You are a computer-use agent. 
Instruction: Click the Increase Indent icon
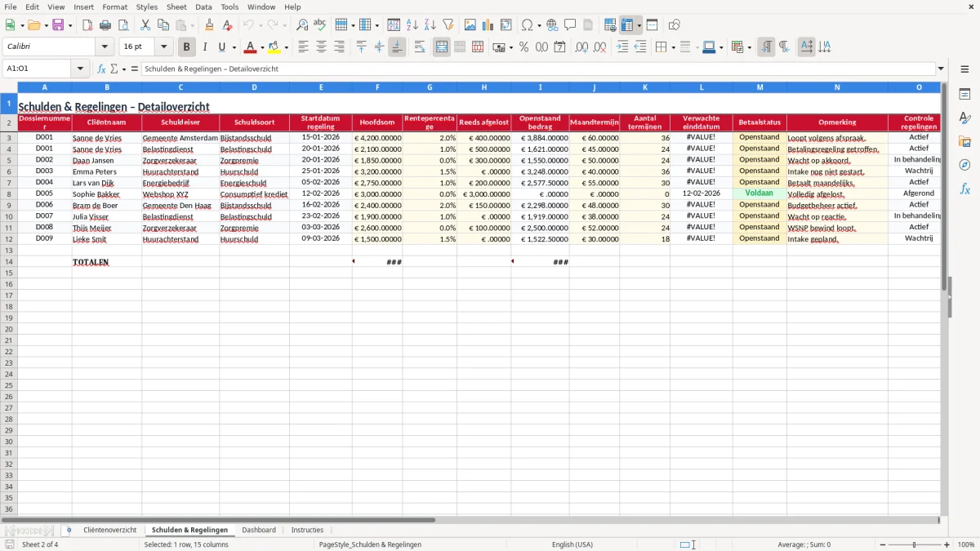(x=622, y=47)
